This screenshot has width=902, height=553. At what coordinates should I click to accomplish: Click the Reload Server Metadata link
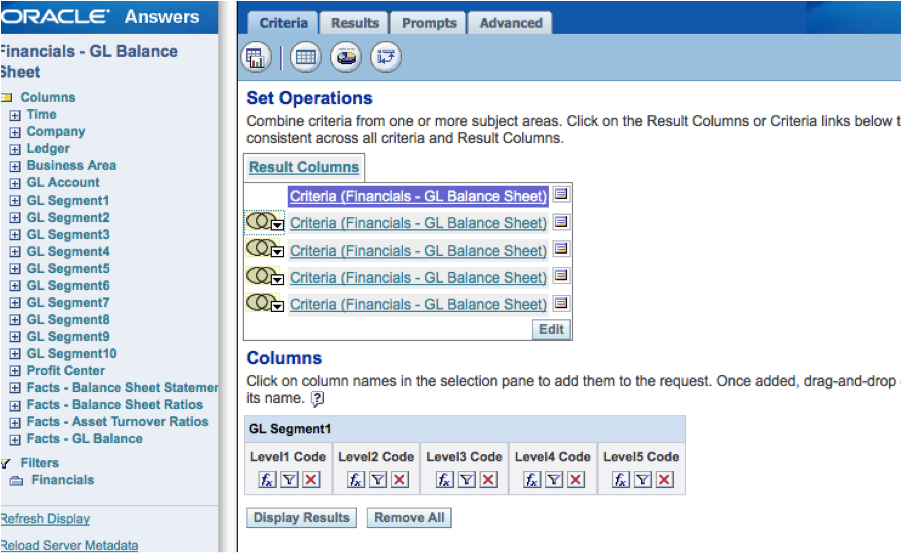click(69, 546)
